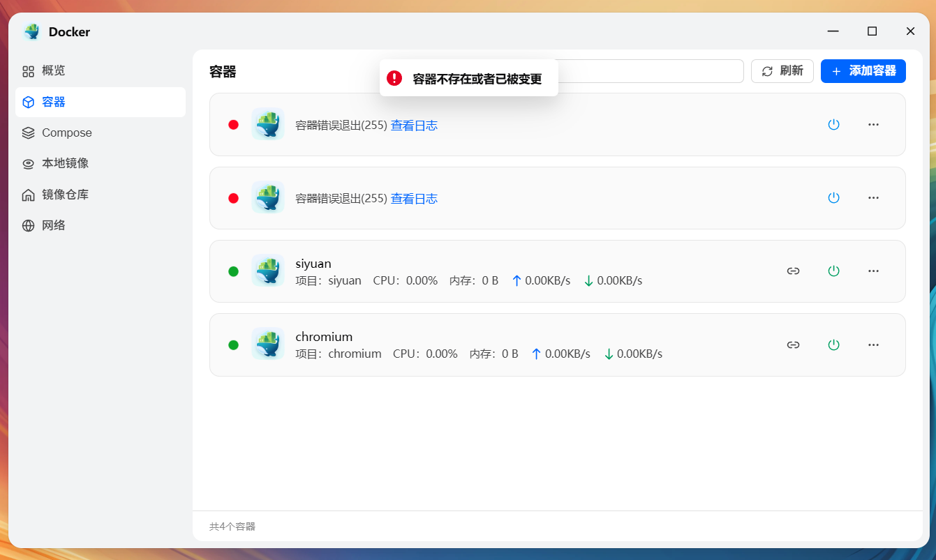The width and height of the screenshot is (936, 560).
Task: Click the 添加容器 button
Action: coord(863,71)
